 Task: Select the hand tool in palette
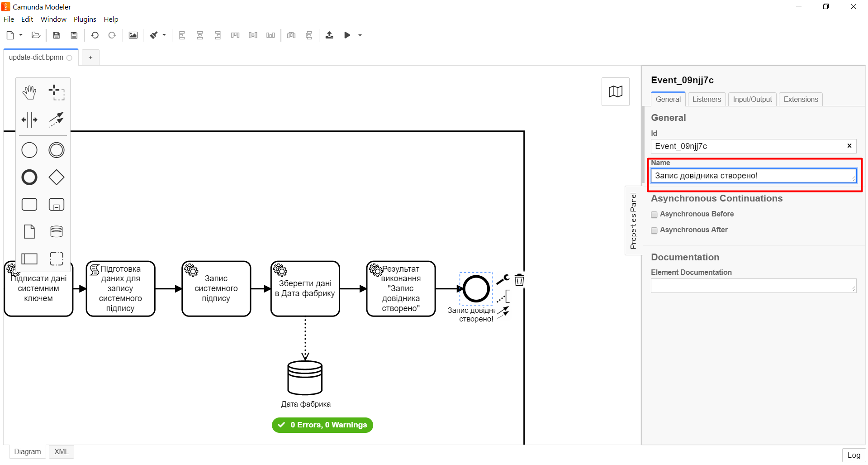tap(29, 92)
